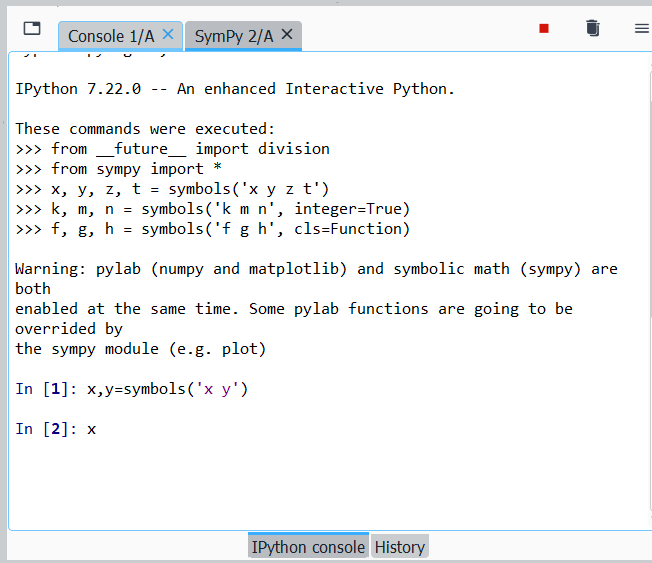This screenshot has height=563, width=652.
Task: Click the browse tabs icon
Action: [x=32, y=28]
